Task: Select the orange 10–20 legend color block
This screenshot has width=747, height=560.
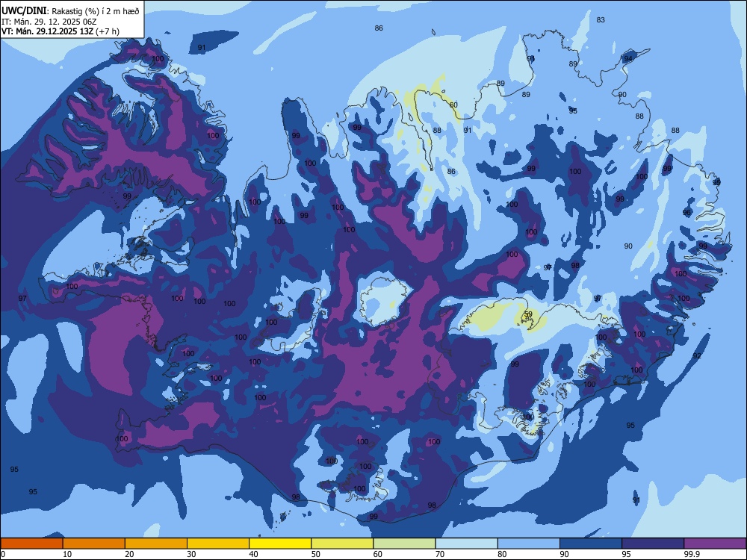Action: tap(94, 544)
